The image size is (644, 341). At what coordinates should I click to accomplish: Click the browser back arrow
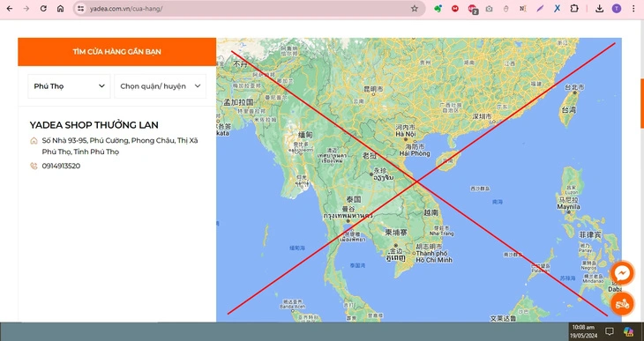tap(9, 8)
